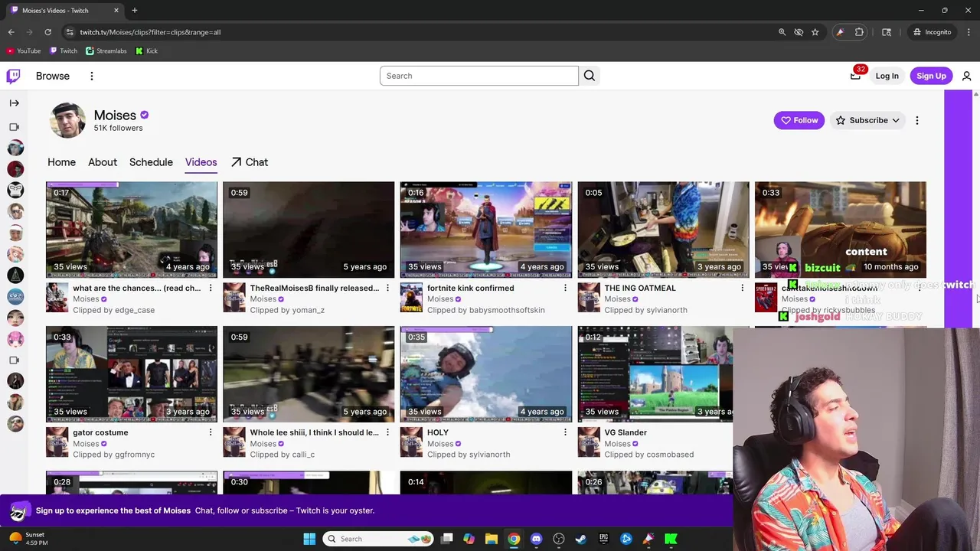Click the Sunset weather widget in taskbar
Image resolution: width=980 pixels, height=551 pixels.
coord(29,539)
